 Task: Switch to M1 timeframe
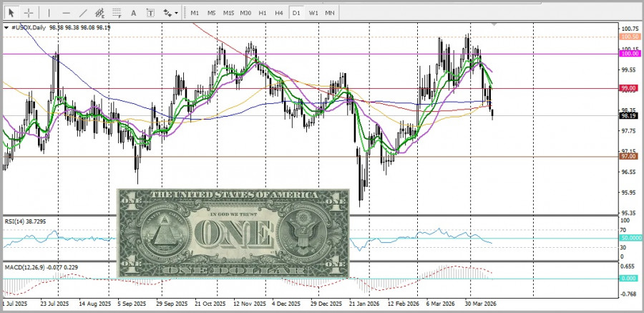tap(195, 13)
